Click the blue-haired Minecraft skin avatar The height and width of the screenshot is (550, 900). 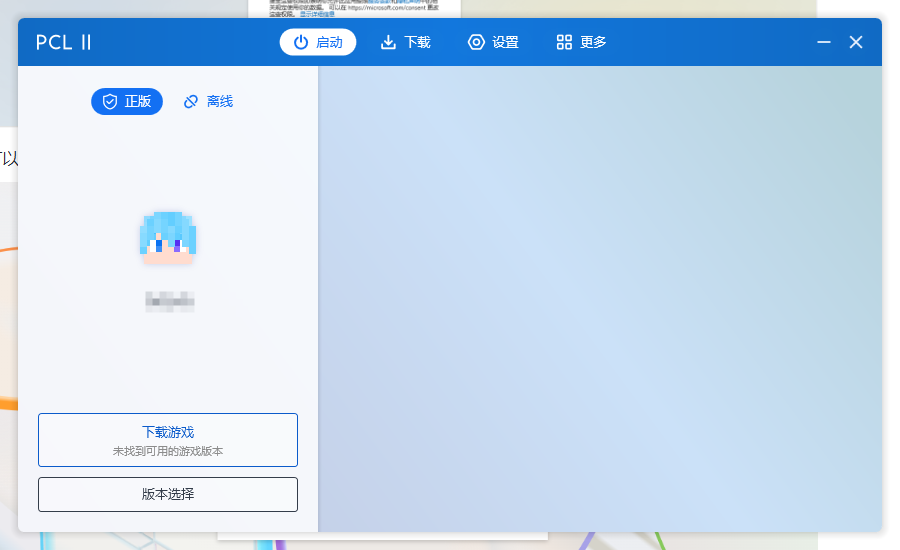pyautogui.click(x=168, y=238)
